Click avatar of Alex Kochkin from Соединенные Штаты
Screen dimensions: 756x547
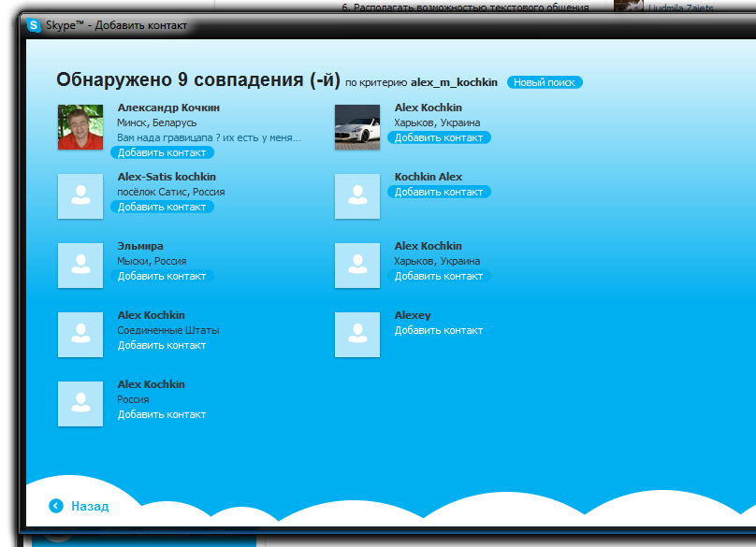point(80,335)
